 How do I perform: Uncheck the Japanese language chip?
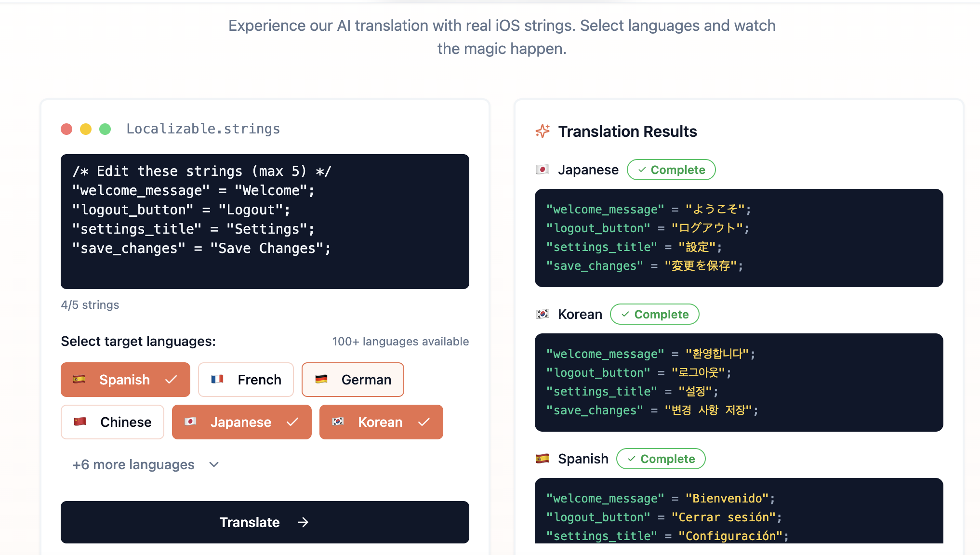[x=241, y=422]
